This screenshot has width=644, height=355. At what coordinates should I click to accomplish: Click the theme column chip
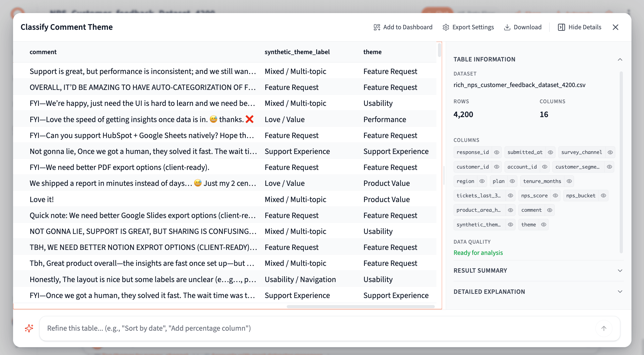tap(528, 224)
